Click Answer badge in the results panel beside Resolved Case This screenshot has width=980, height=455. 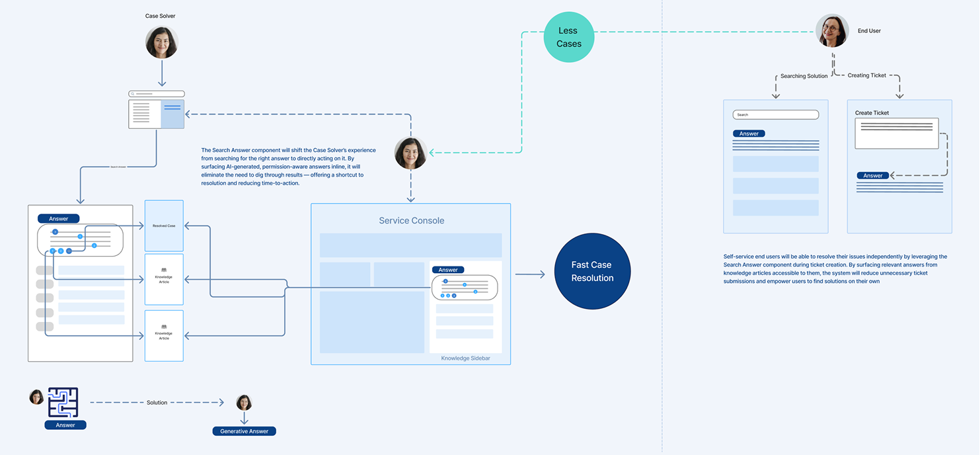tap(59, 218)
